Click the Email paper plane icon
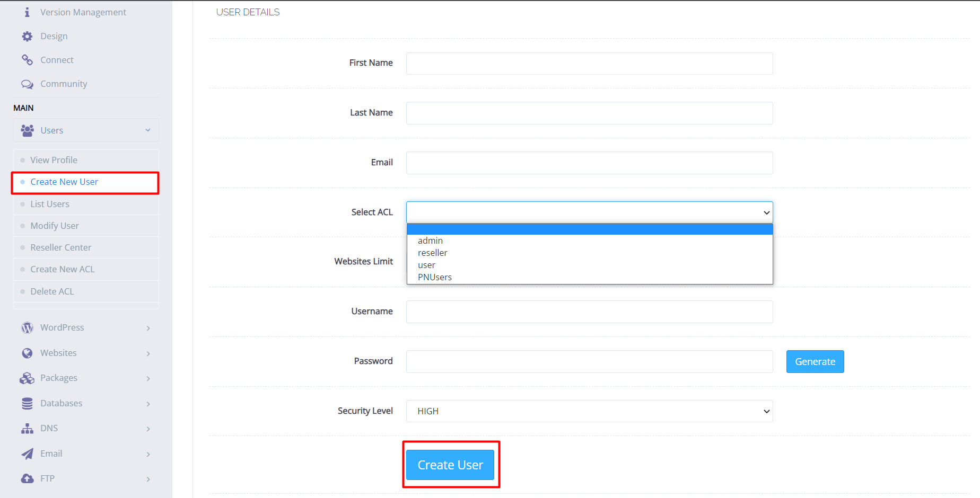Viewport: 980px width, 498px height. [x=27, y=453]
